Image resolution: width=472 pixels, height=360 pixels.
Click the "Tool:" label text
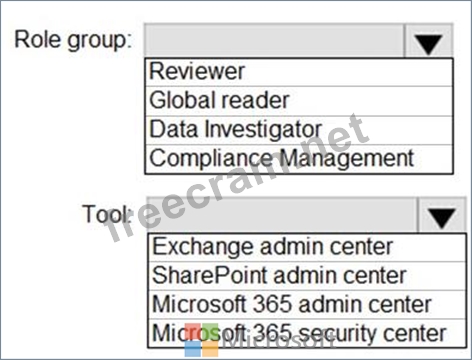coord(107,214)
